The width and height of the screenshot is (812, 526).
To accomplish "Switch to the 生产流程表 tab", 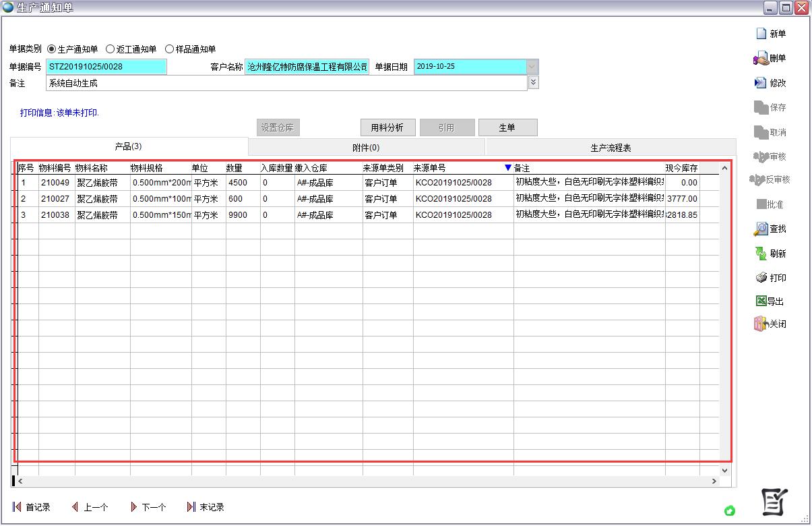I will pos(611,148).
